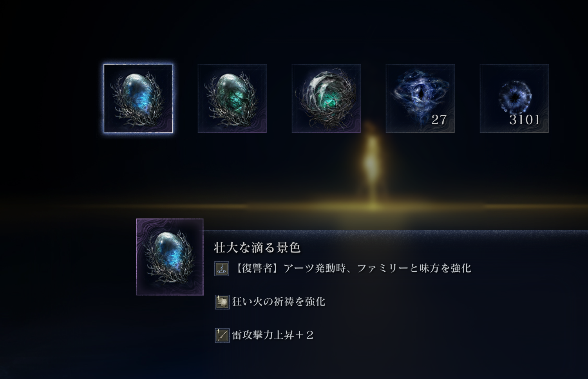Select the 狂い火の祈祷を強化 effect line
Screen dimensions: 588x379
(279, 301)
